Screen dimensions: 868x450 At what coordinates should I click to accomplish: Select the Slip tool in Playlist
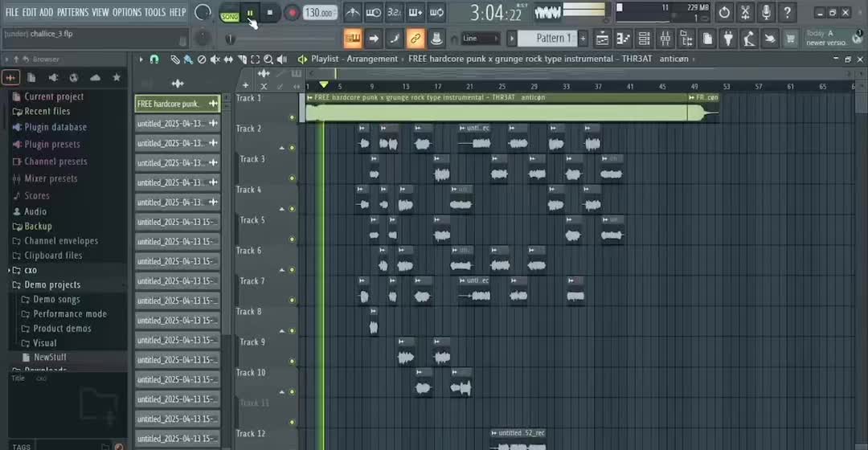(228, 59)
